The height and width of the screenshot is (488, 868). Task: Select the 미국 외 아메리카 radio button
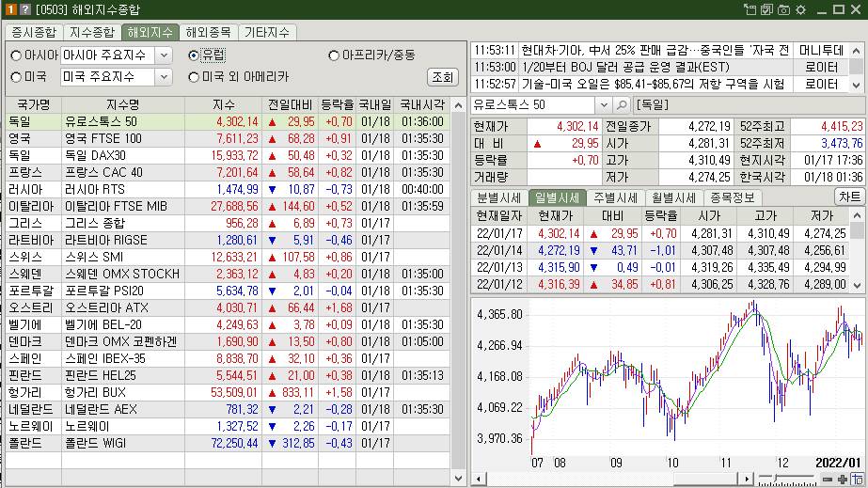[193, 77]
